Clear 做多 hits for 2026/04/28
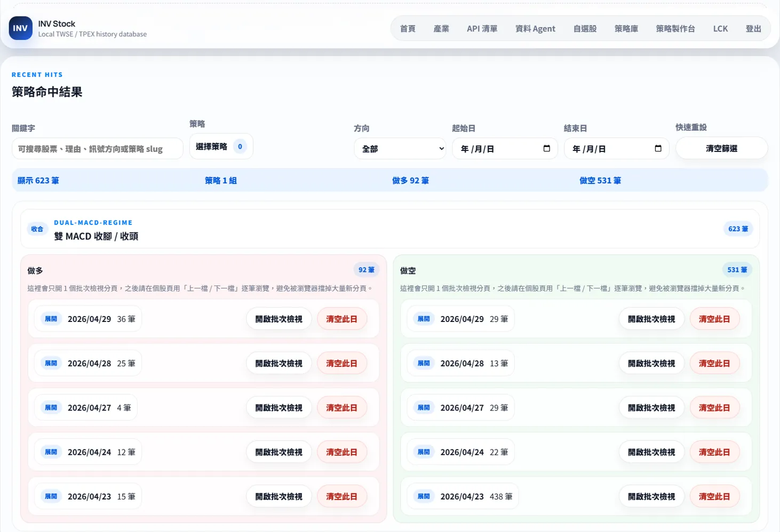Viewport: 780px width, 532px height. point(342,363)
